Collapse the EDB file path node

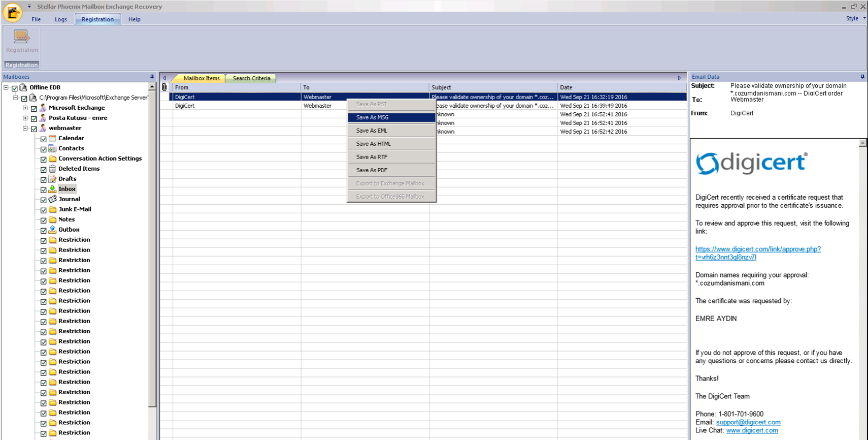pos(16,98)
